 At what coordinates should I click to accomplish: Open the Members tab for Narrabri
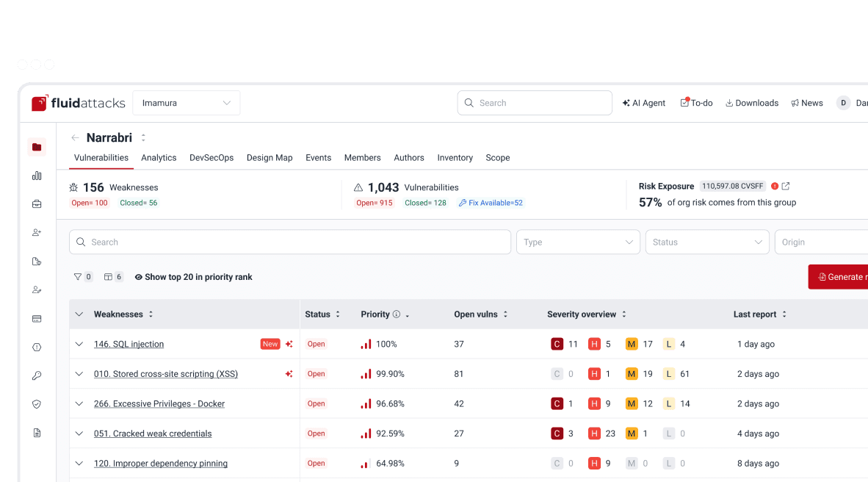(362, 157)
